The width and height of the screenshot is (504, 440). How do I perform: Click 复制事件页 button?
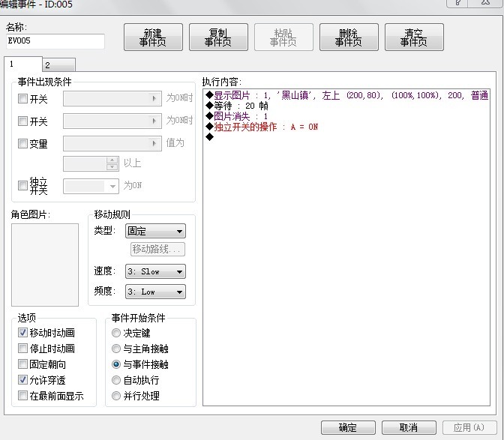coord(218,37)
